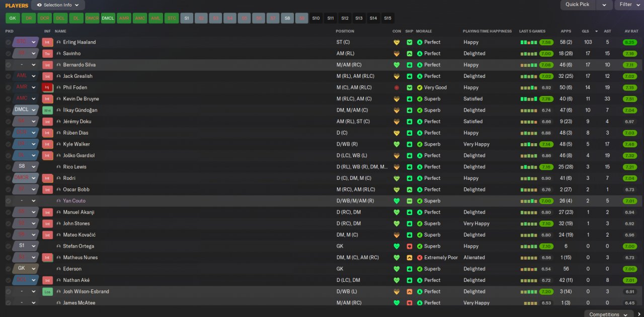Image resolution: width=644 pixels, height=317 pixels.
Task: Click Matheus Nunes' 6.56 last-five rating
Action: (546, 258)
